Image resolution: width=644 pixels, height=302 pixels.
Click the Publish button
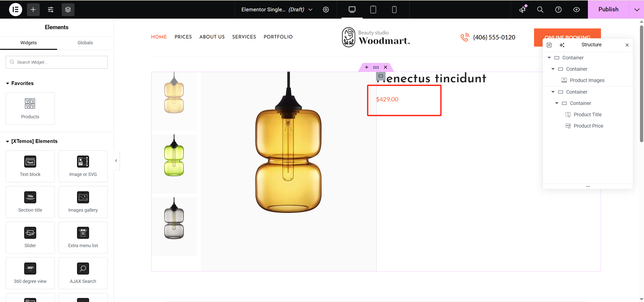[x=608, y=10]
